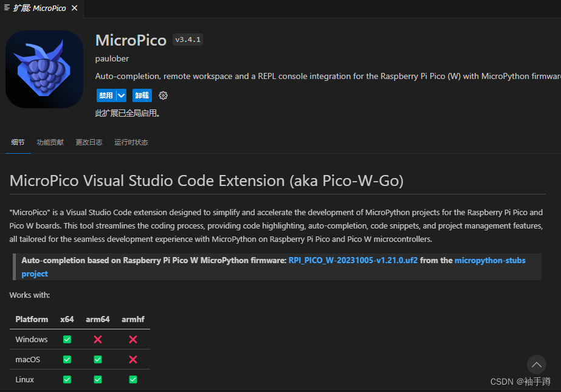Click the red X for Windows arm64
The width and height of the screenshot is (561, 392).
(x=97, y=339)
